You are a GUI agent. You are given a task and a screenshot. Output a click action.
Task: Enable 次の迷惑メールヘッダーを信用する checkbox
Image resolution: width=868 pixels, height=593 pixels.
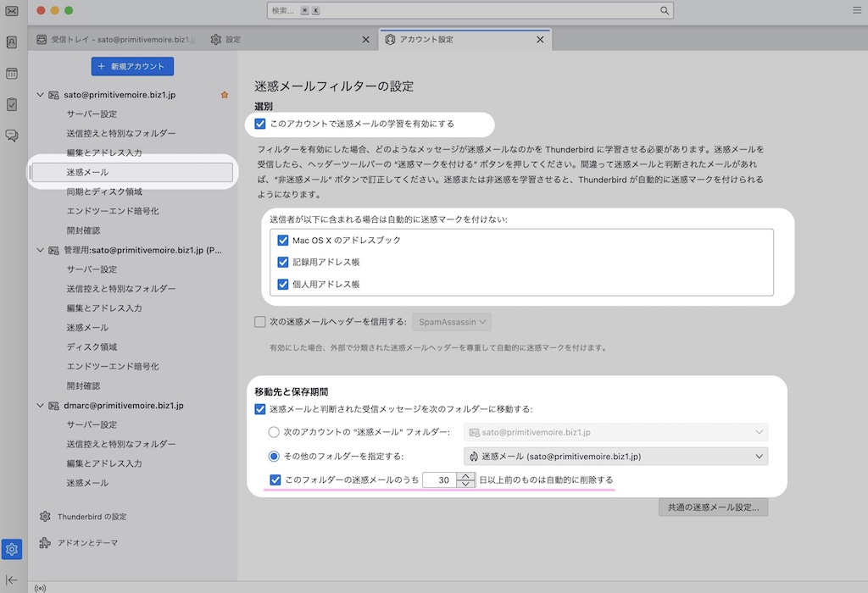pyautogui.click(x=260, y=322)
